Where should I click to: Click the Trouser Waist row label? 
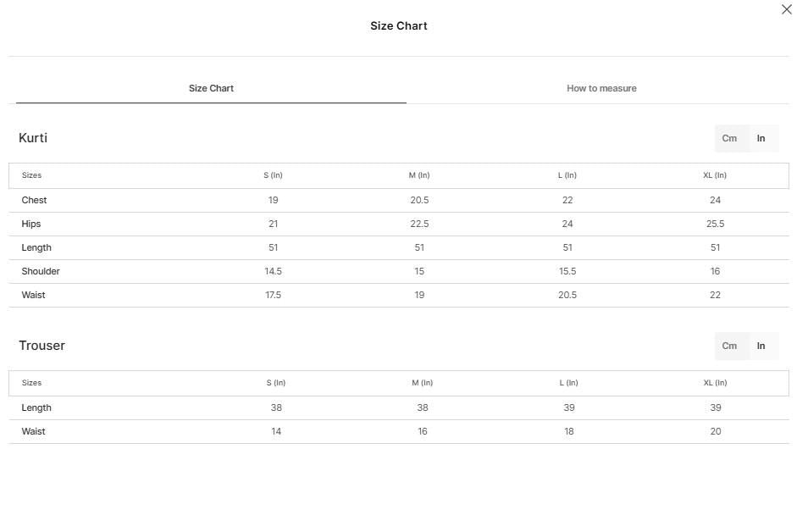(34, 431)
